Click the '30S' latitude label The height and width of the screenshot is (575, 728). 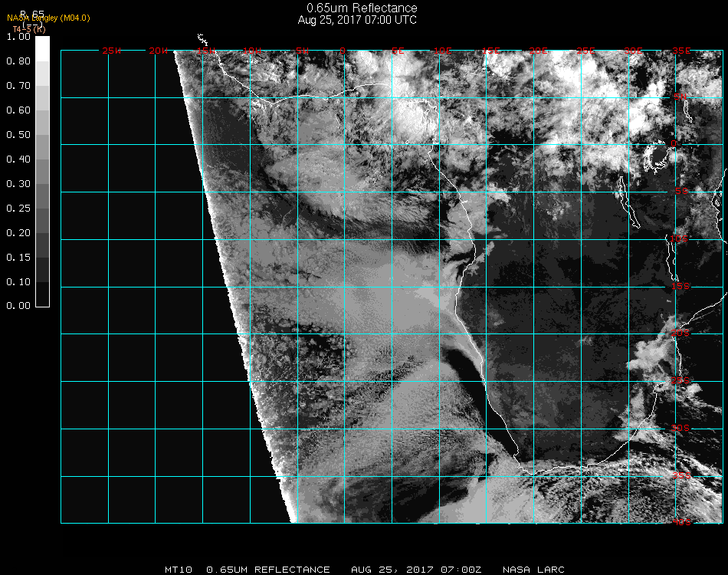pyautogui.click(x=680, y=428)
